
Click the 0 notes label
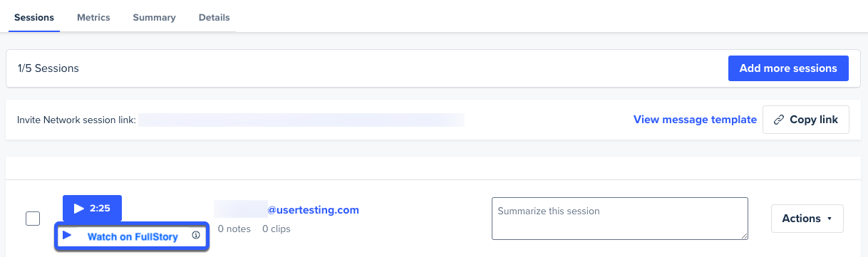234,229
